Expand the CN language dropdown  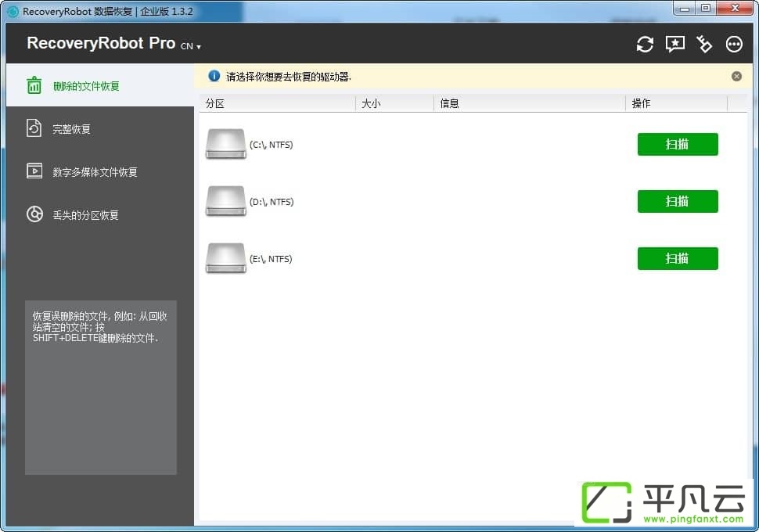[191, 46]
